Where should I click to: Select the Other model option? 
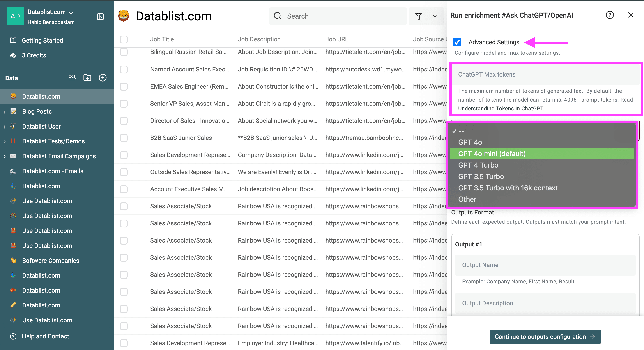click(542, 199)
